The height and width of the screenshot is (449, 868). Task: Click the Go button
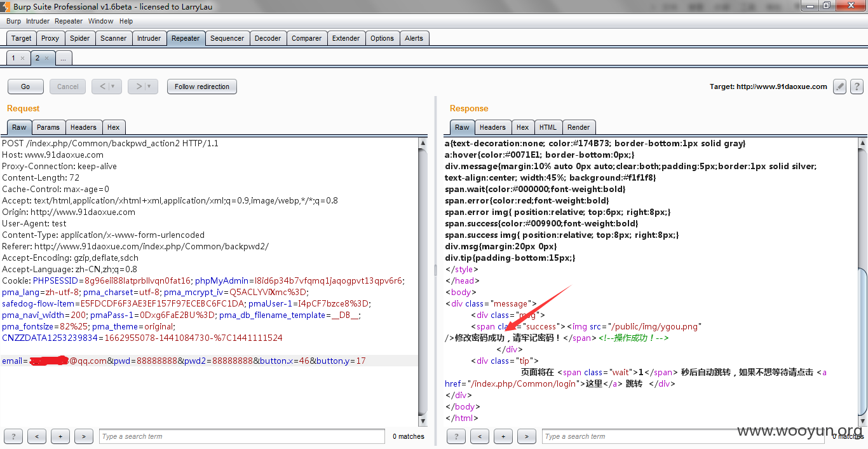coord(25,86)
